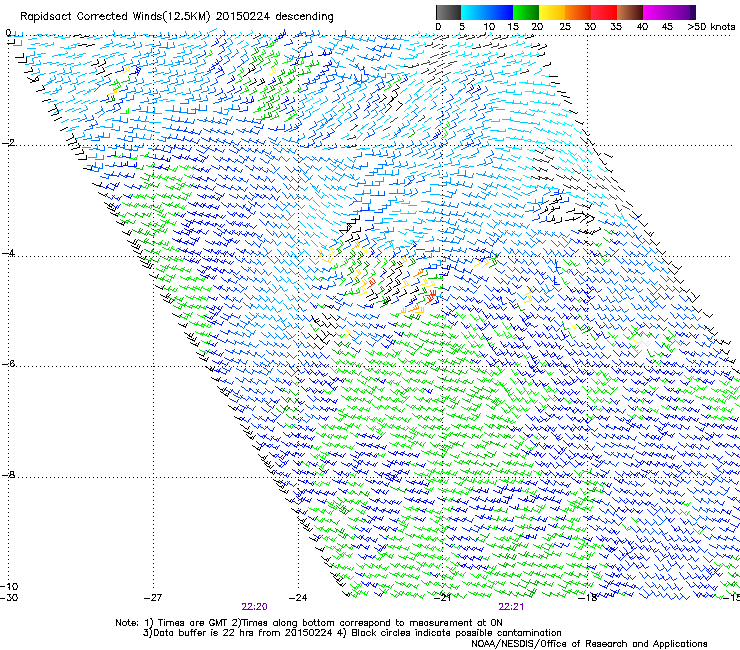Click the '>50 knots' legend label
Viewport: 740px width, 650px height.
click(x=711, y=27)
